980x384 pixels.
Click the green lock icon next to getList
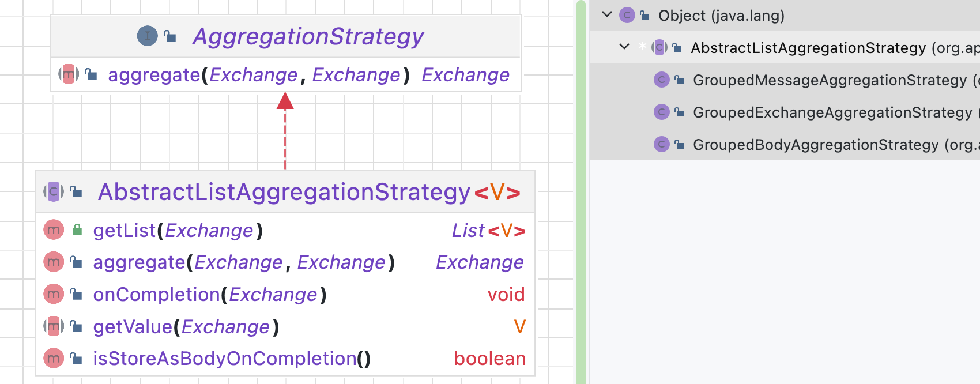coord(77,230)
